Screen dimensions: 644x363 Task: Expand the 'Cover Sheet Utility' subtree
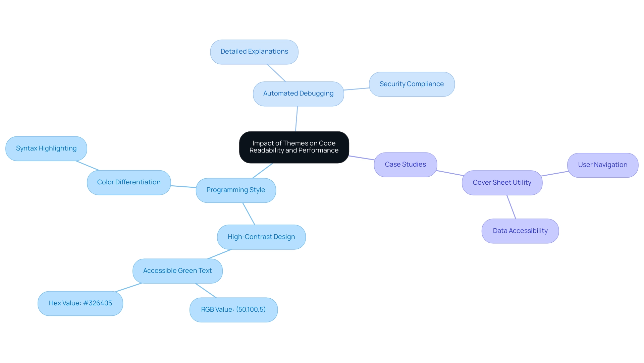click(x=502, y=183)
